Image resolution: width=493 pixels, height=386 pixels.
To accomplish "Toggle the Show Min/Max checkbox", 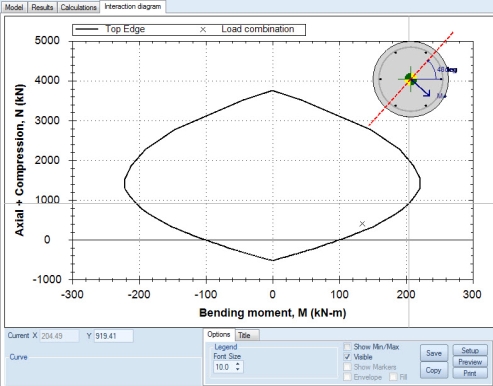I will pyautogui.click(x=347, y=347).
